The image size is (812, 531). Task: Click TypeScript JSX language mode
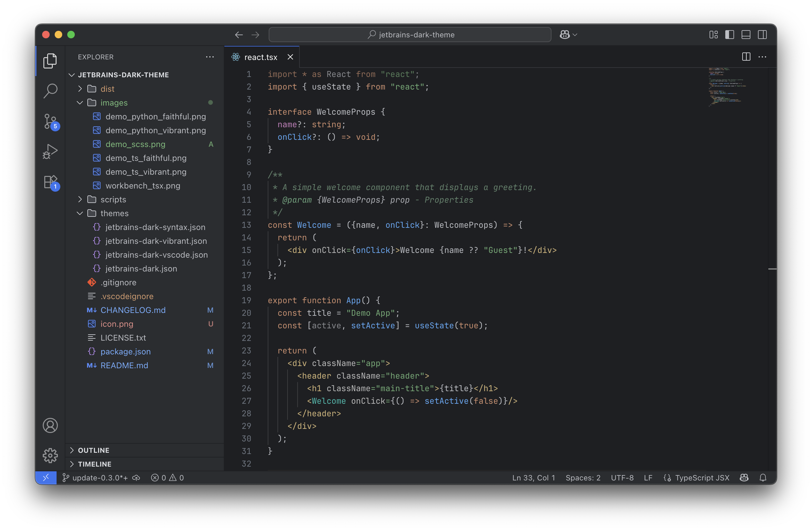point(702,478)
